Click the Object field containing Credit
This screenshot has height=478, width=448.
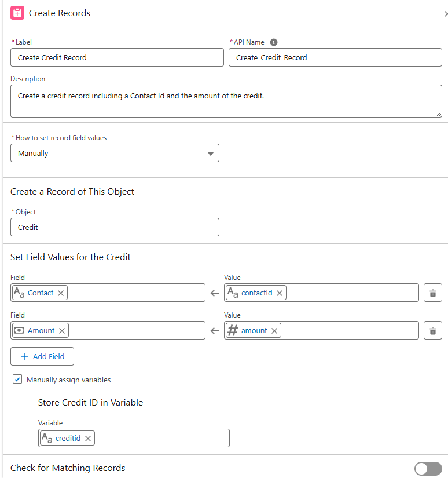click(115, 227)
